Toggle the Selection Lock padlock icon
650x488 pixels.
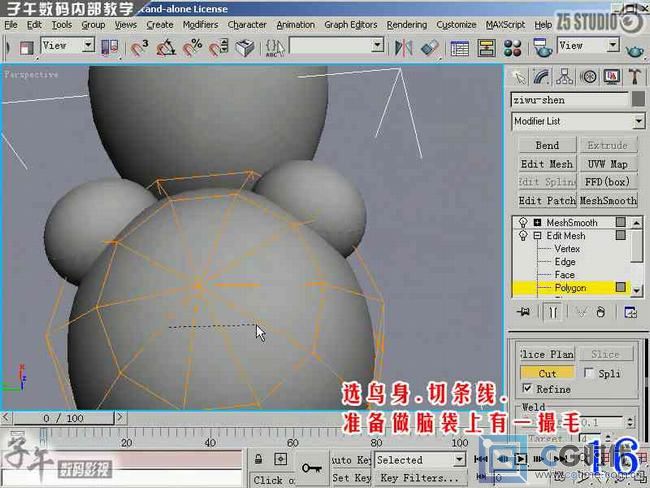(258, 459)
